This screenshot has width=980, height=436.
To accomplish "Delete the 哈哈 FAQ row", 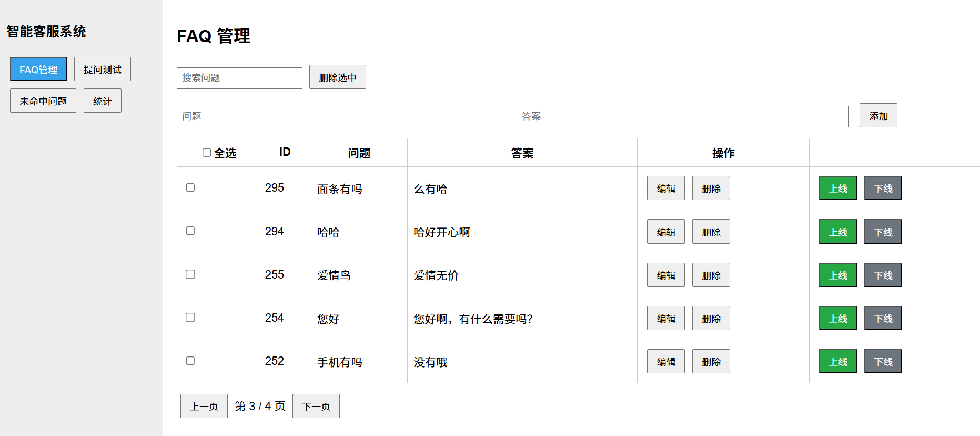I will coord(711,232).
